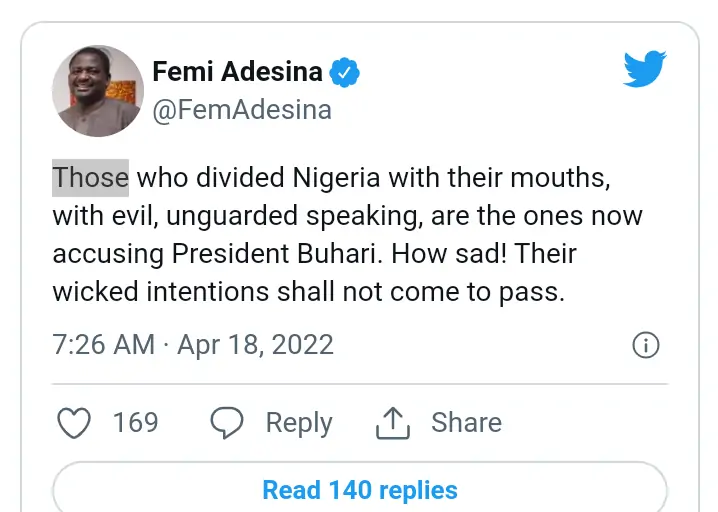Viewport: 718px width, 512px height.
Task: Like the tweet with the heart icon
Action: [74, 423]
